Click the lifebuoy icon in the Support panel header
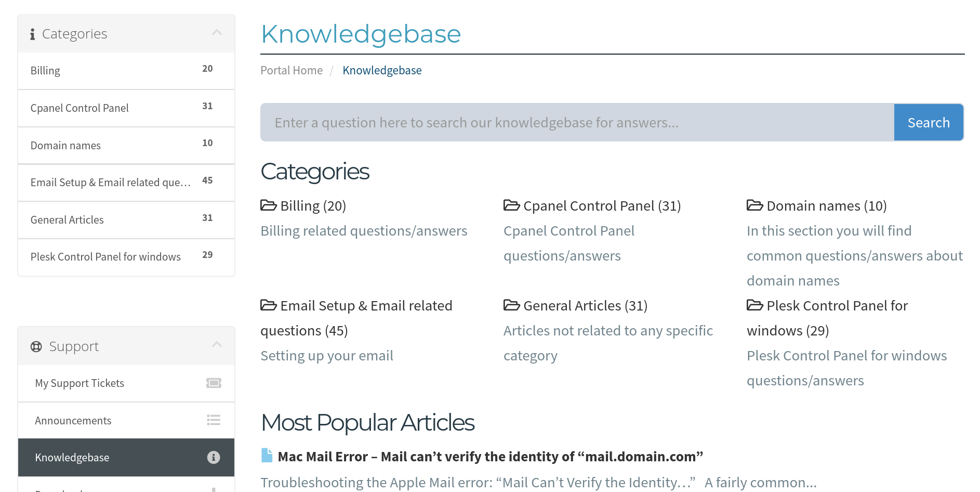This screenshot has height=492, width=980. click(x=36, y=346)
